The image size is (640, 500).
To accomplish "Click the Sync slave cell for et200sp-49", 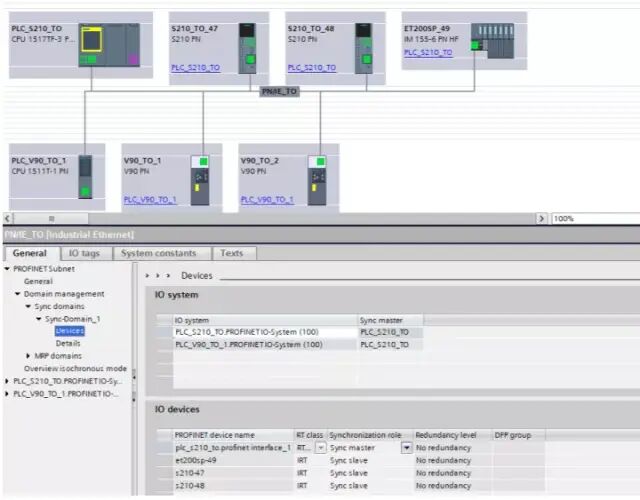I will pyautogui.click(x=370, y=460).
